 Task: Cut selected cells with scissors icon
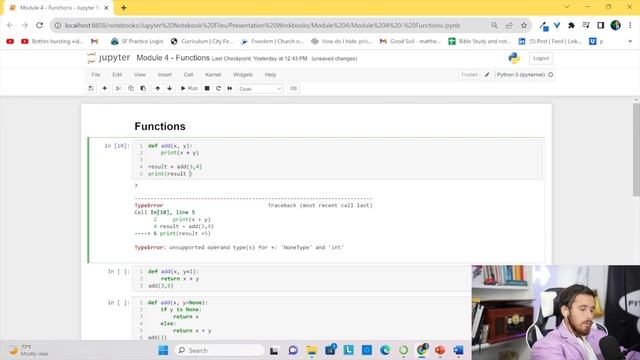(118, 89)
